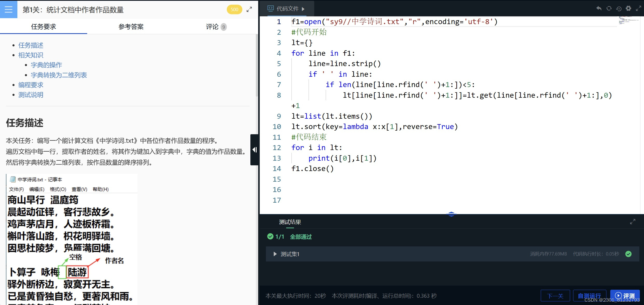The width and height of the screenshot is (644, 305).
Task: Click the refresh code icon
Action: [609, 9]
